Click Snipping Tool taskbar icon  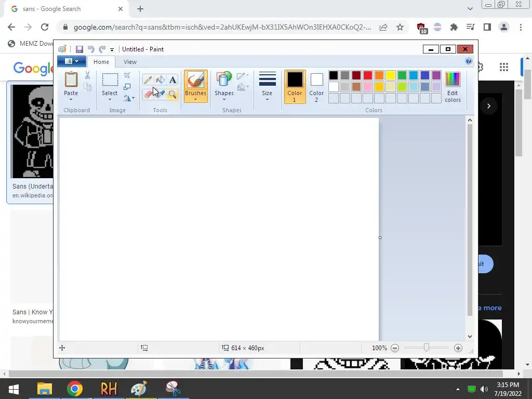pos(173,389)
